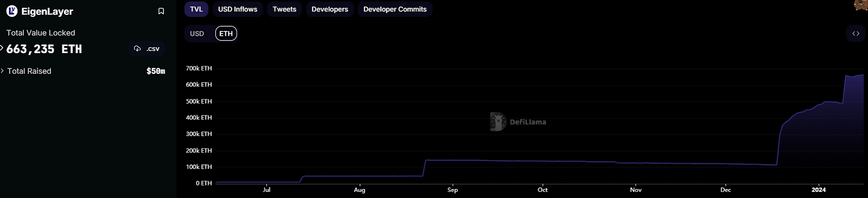Click the 2024 label on time axis

click(x=819, y=190)
